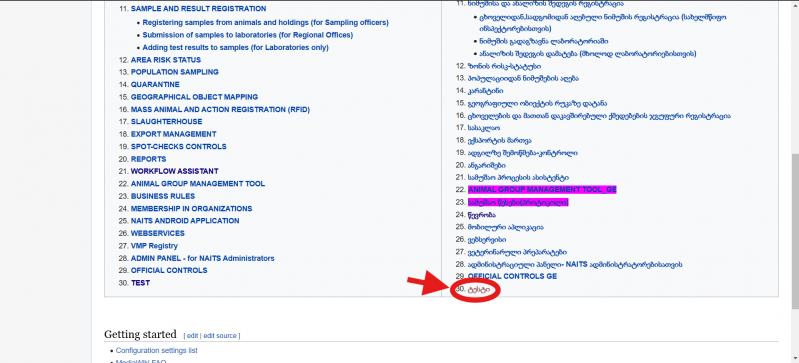
Task: Click the WEBSERVICES link
Action: 157,234
